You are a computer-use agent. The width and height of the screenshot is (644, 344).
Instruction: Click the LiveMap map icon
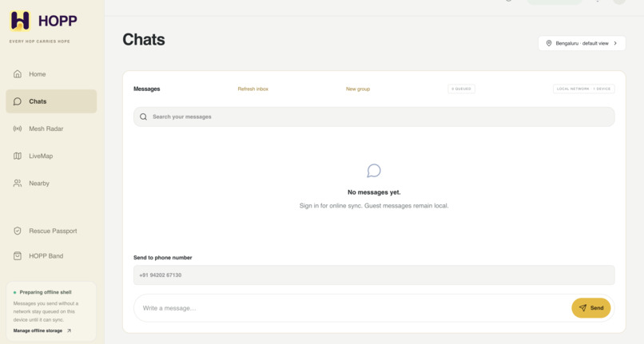point(18,156)
